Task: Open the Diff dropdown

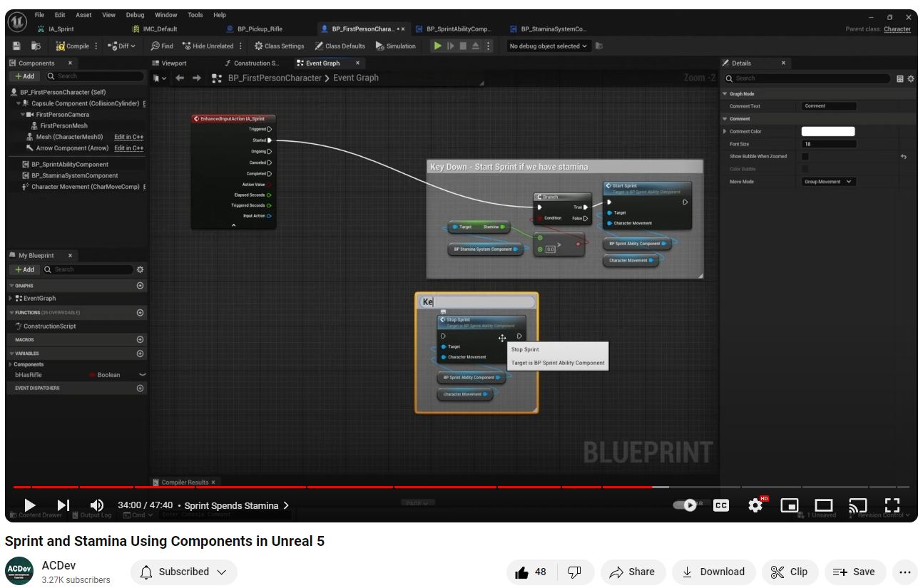Action: click(x=123, y=46)
